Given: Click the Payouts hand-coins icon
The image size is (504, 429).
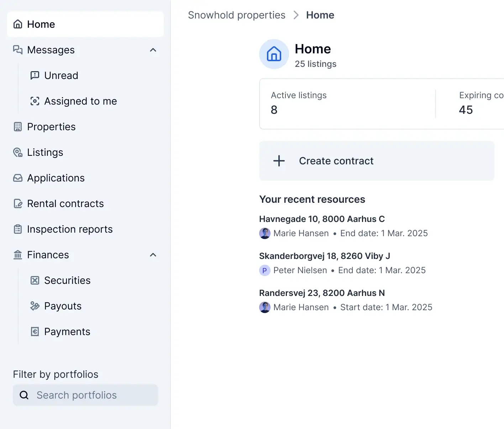Looking at the screenshot, I should point(35,306).
